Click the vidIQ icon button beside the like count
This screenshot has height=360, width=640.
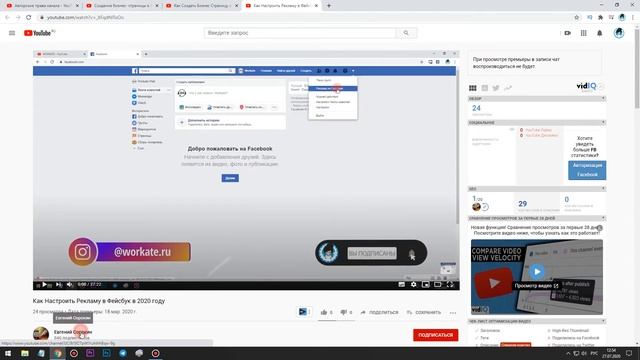pos(302,312)
